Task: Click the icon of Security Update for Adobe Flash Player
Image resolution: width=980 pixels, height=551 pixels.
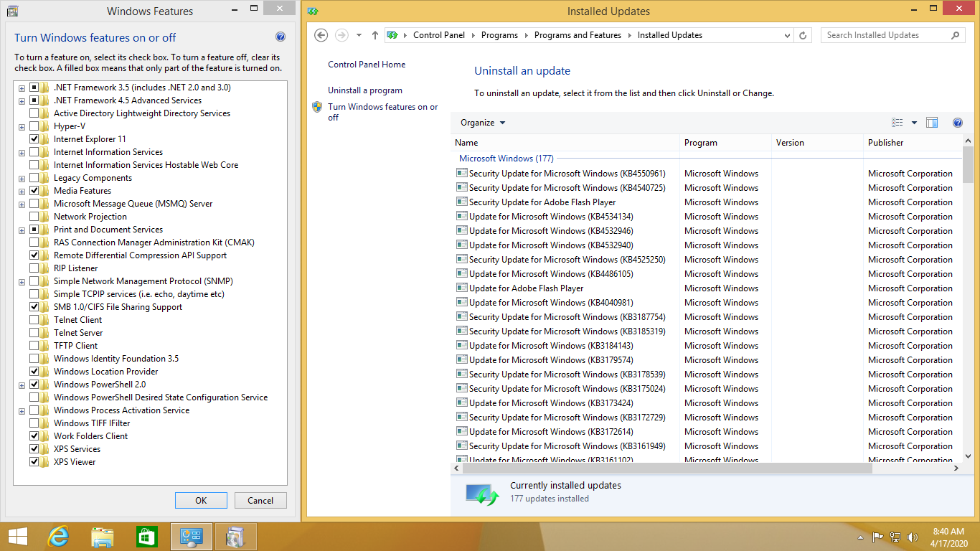Action: (x=462, y=202)
